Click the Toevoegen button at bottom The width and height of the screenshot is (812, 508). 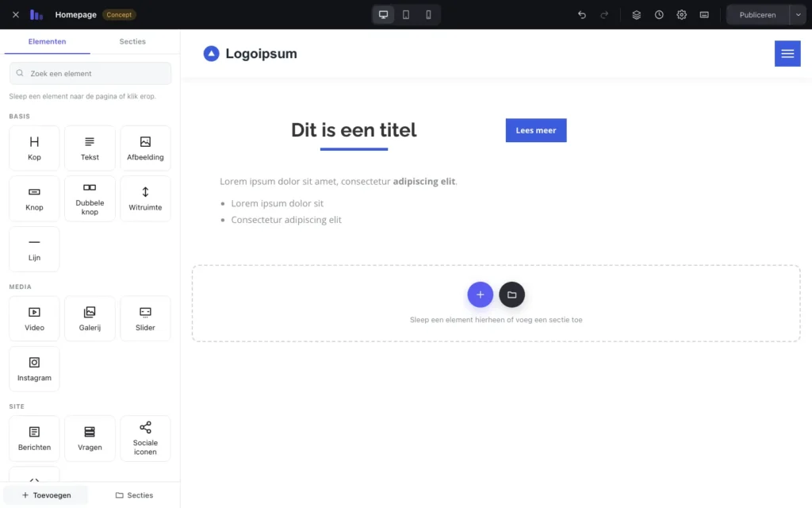(x=46, y=495)
